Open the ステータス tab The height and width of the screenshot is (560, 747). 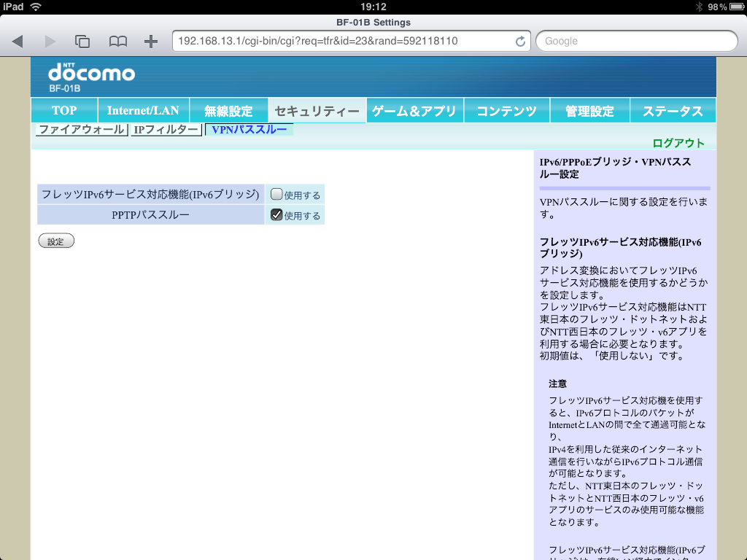coord(673,111)
